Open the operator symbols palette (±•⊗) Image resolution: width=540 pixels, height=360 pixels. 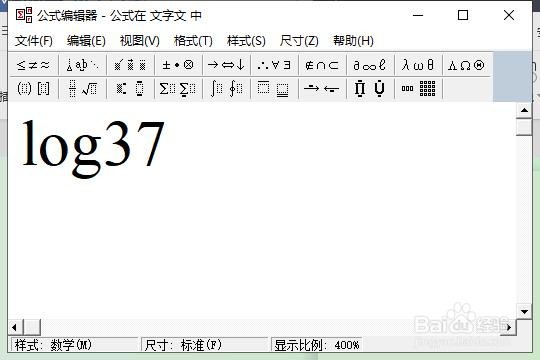(178, 65)
